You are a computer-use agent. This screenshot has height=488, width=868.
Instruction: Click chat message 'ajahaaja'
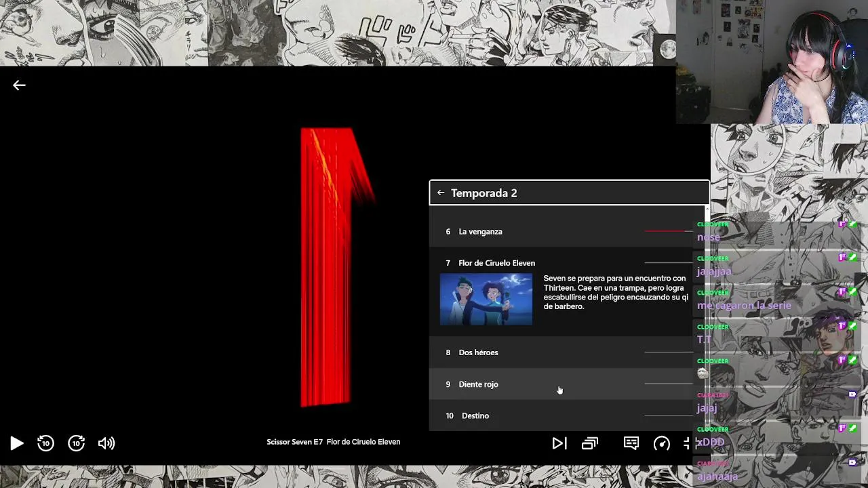pyautogui.click(x=717, y=476)
